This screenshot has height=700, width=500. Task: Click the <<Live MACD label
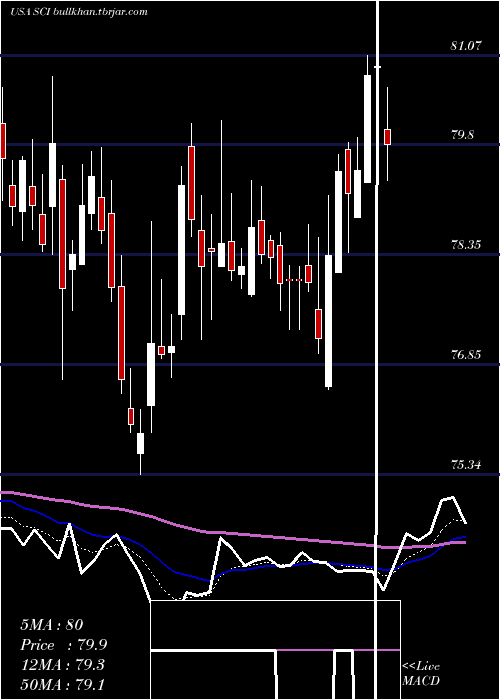[421, 673]
